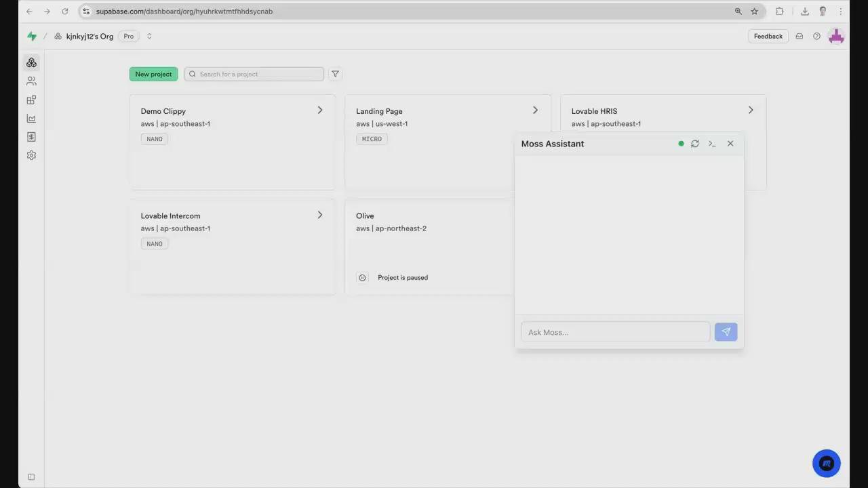868x488 pixels.
Task: Open Lovable Intercom project arrow
Action: click(x=320, y=215)
